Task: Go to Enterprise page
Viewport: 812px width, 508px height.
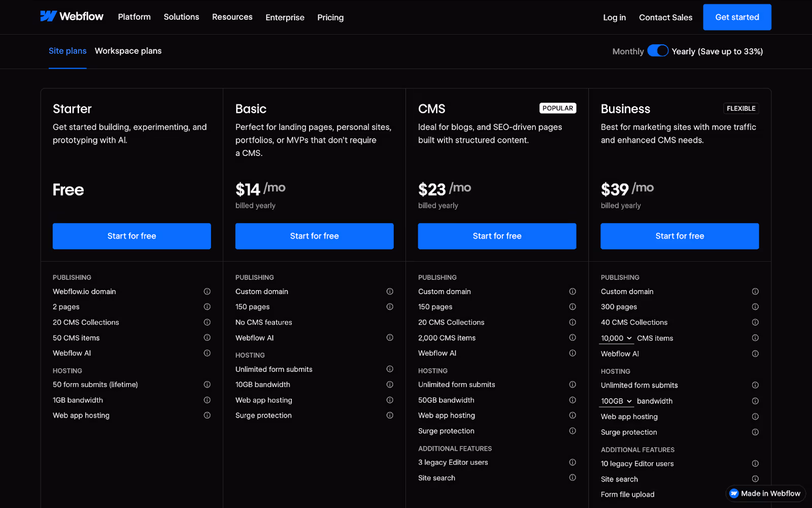Action: coord(285,17)
